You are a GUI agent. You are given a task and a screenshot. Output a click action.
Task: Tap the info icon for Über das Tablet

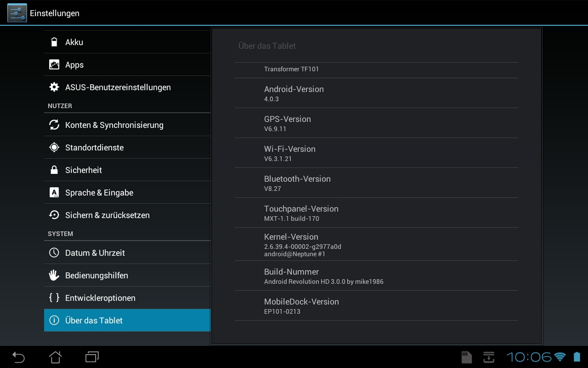coord(54,320)
